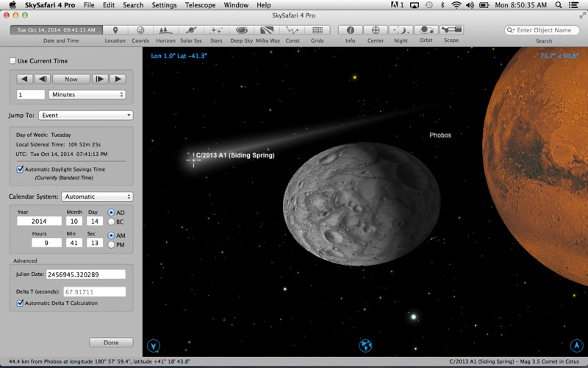The height and width of the screenshot is (368, 588).
Task: Click the Earth globe icon in sky view
Action: [365, 345]
